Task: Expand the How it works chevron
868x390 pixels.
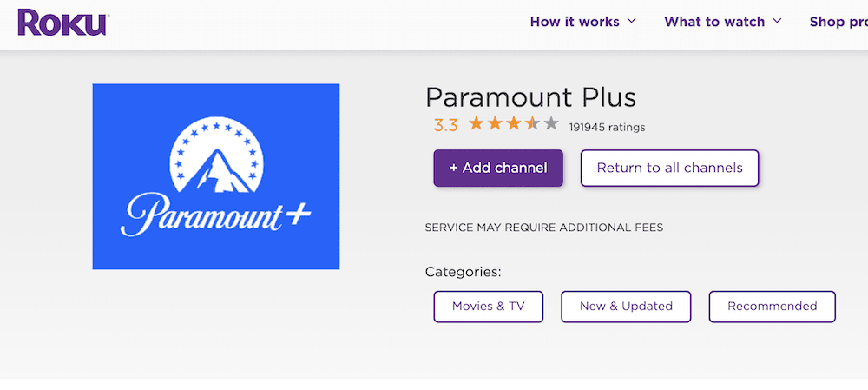Action: tap(631, 21)
